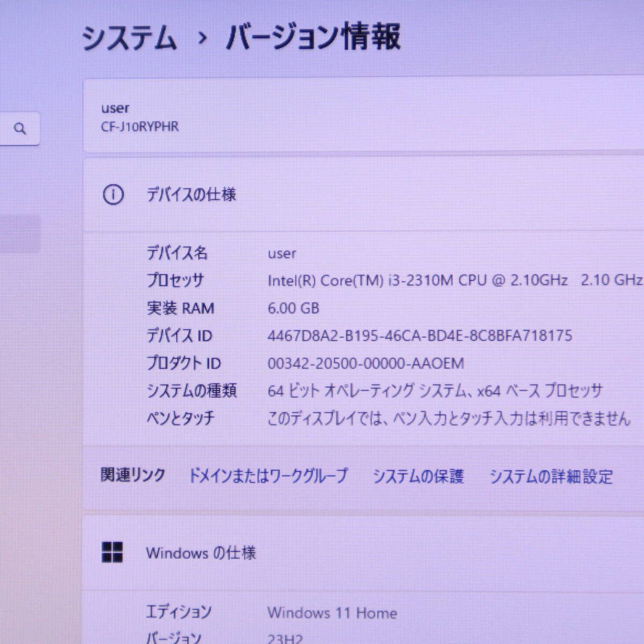The width and height of the screenshot is (644, 644).
Task: Open ドメインまたはワークグループ link
Action: pyautogui.click(x=268, y=475)
